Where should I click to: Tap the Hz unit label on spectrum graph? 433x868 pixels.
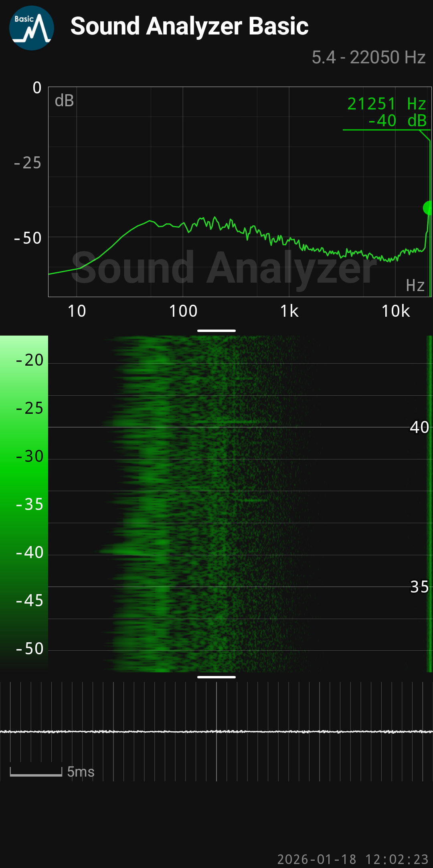[415, 285]
